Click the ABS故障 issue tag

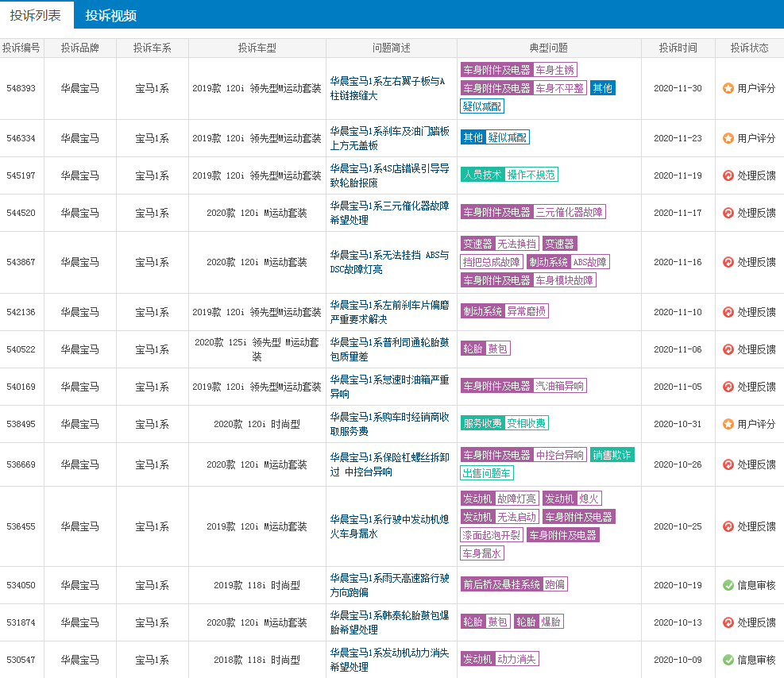590,262
